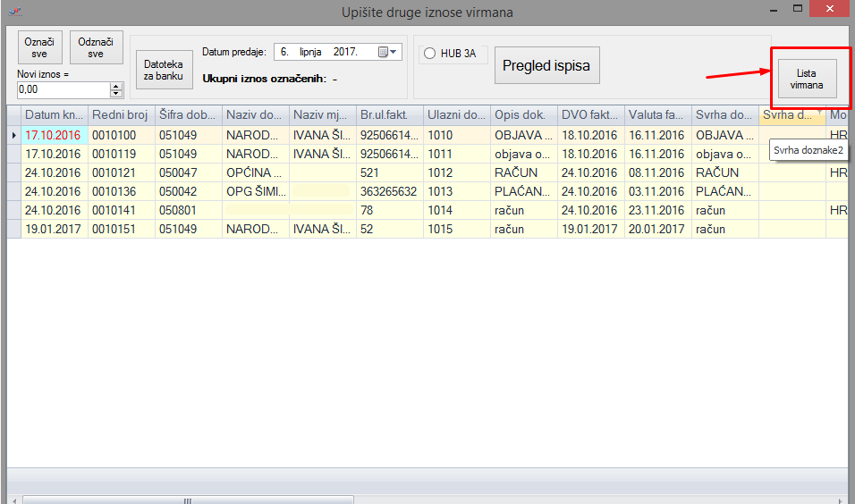The height and width of the screenshot is (504, 855).
Task: Open Pregled ispisa print preview
Action: click(546, 66)
